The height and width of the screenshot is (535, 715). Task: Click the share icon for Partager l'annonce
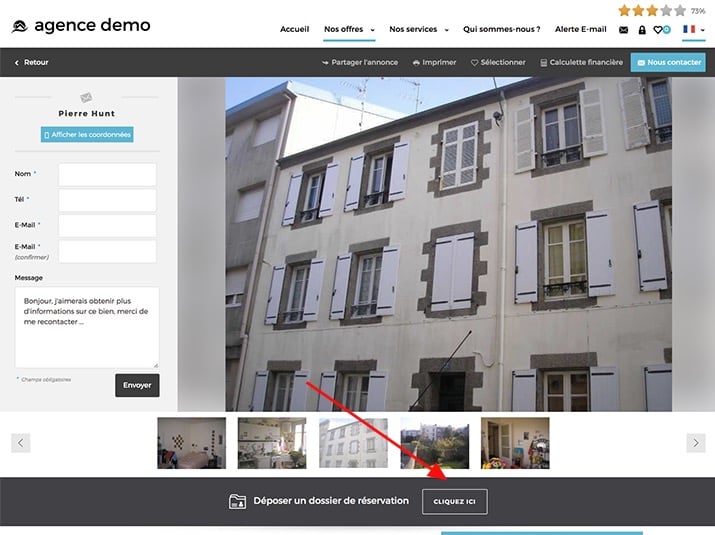pos(326,62)
